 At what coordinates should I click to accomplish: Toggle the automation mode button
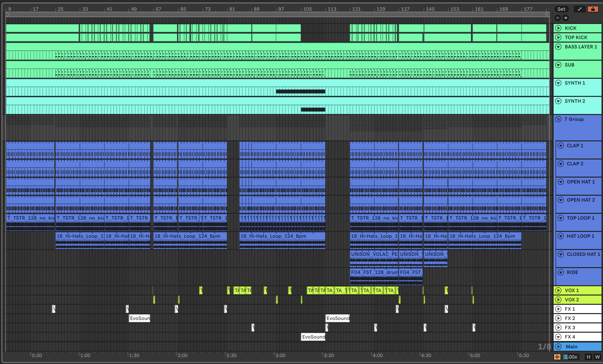[x=580, y=9]
